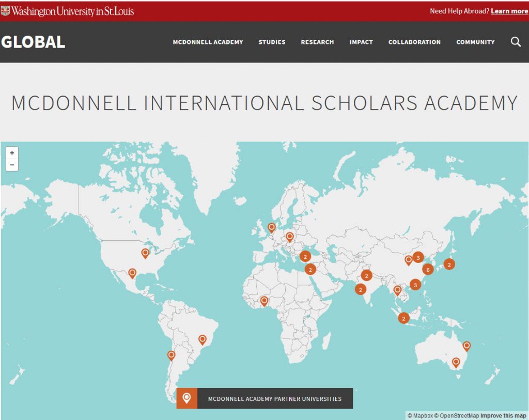
Task: Click the Washington University shield logo
Action: (x=5, y=11)
